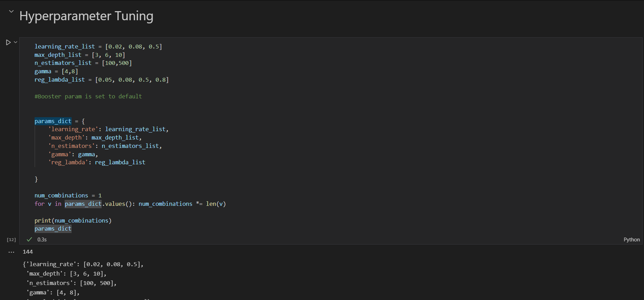Click the output value 144
The image size is (644, 300).
pyautogui.click(x=28, y=252)
